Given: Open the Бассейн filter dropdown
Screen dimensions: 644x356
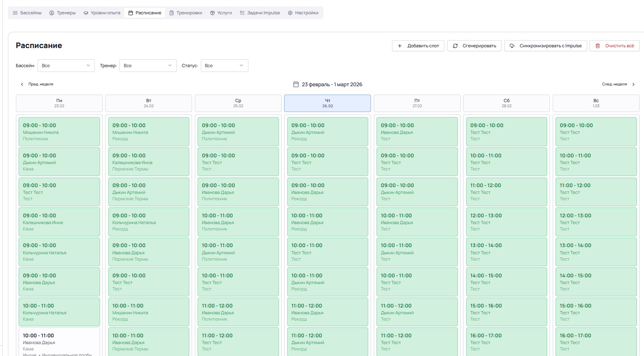Looking at the screenshot, I should (x=66, y=66).
